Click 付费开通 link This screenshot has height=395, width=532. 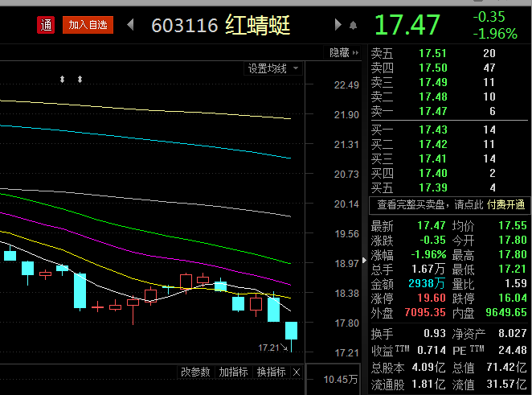[x=507, y=204]
